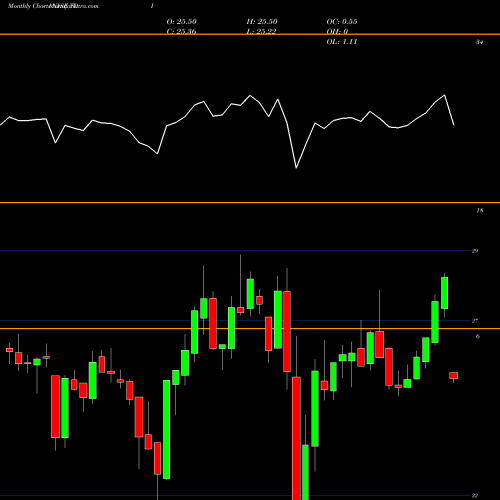Click the "6" axis label
Image resolution: width=500 pixels, height=500 pixels.
click(x=478, y=337)
